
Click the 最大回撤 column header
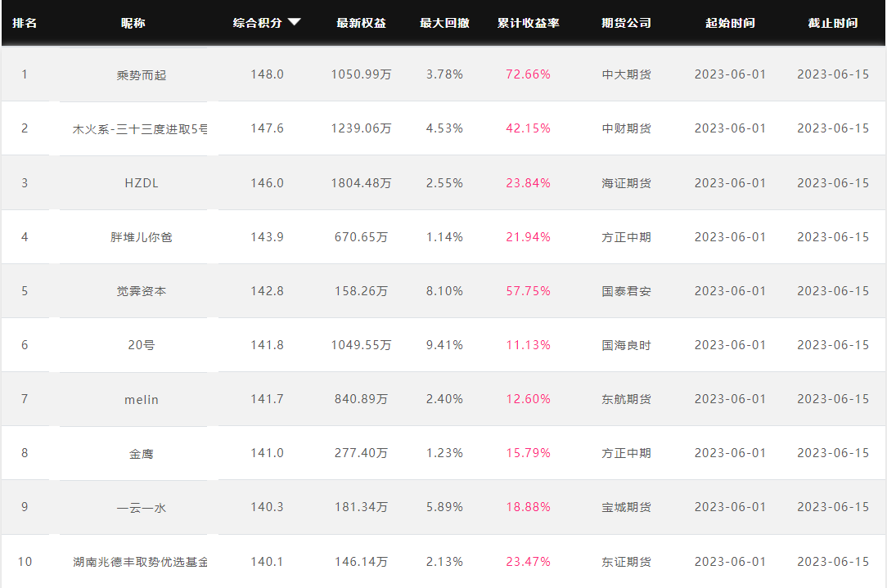[444, 23]
